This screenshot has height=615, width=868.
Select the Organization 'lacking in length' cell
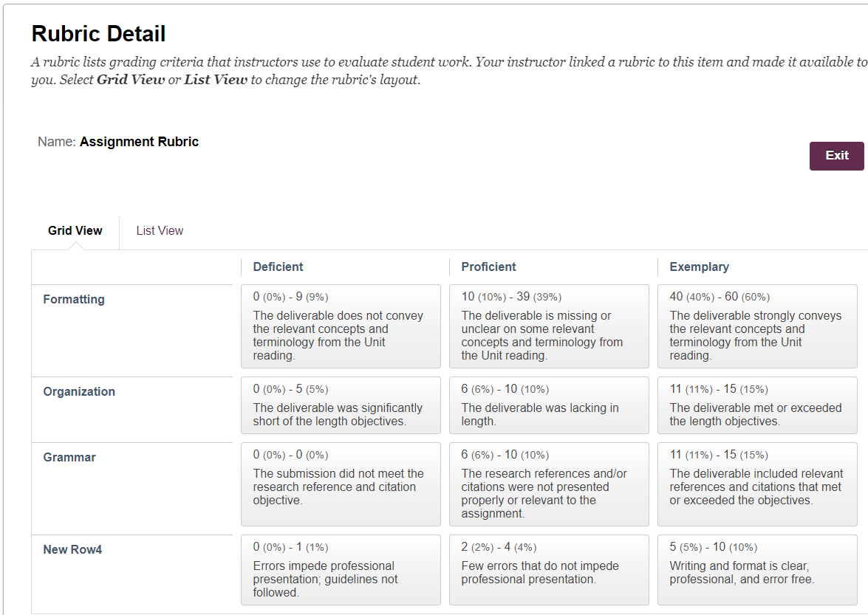tap(549, 405)
